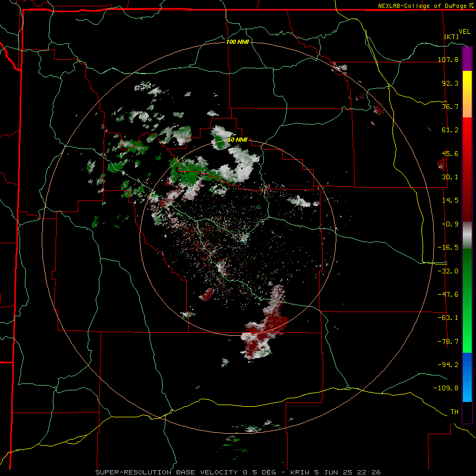The width and height of the screenshot is (476, 476).
Task: Select the -47.6 legend value
Action: tap(448, 294)
